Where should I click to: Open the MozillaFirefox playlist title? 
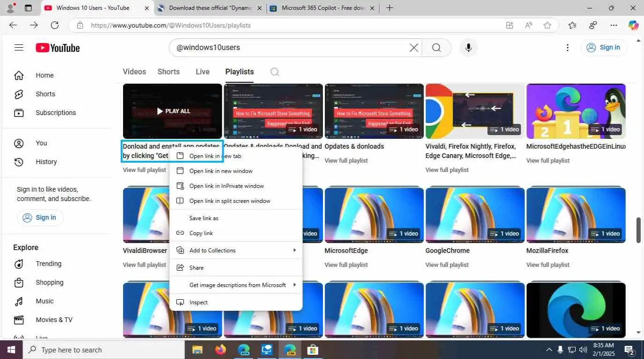[547, 251]
